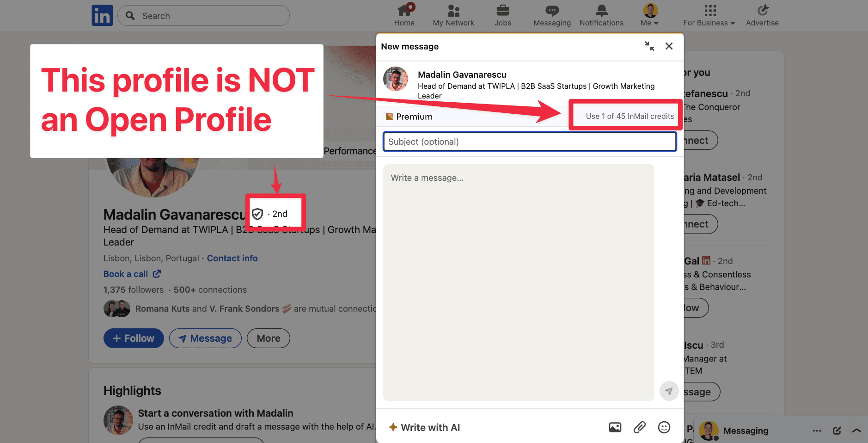View Notifications
Screen dimensions: 868x443
pos(601,16)
